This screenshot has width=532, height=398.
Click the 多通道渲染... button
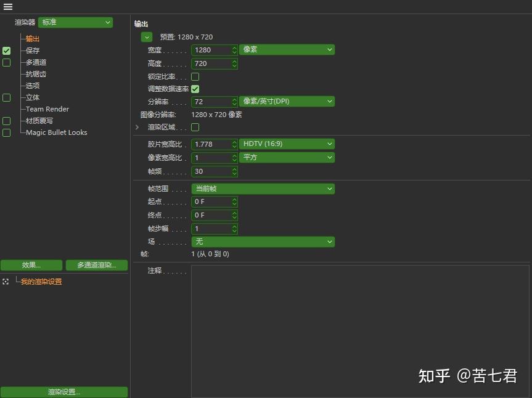[x=96, y=265]
